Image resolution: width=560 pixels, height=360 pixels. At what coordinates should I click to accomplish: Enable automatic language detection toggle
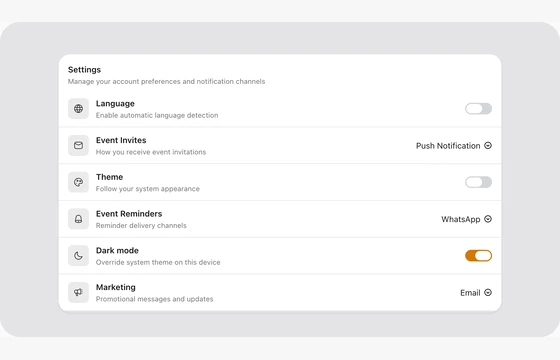[x=479, y=109]
